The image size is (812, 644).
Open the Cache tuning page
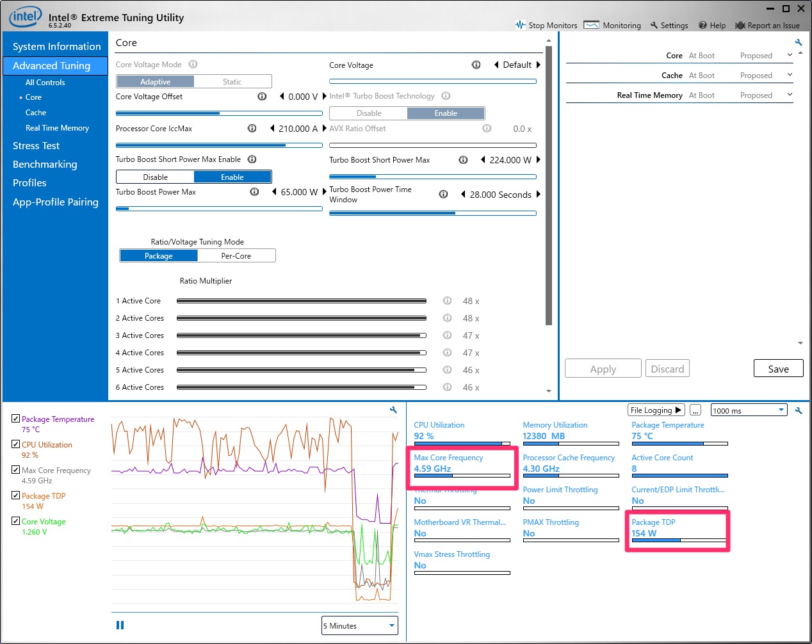coord(36,113)
